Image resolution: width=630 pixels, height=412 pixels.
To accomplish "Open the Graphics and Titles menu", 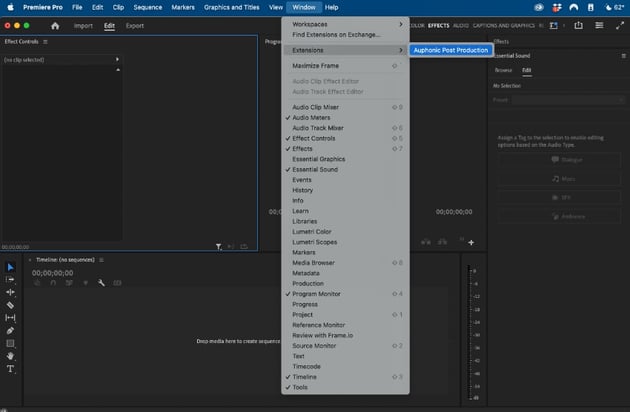I will coord(231,7).
